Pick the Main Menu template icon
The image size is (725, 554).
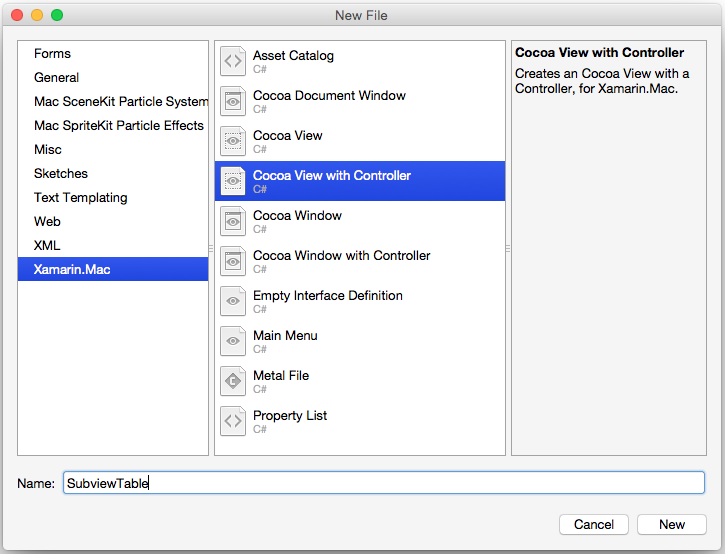[233, 341]
